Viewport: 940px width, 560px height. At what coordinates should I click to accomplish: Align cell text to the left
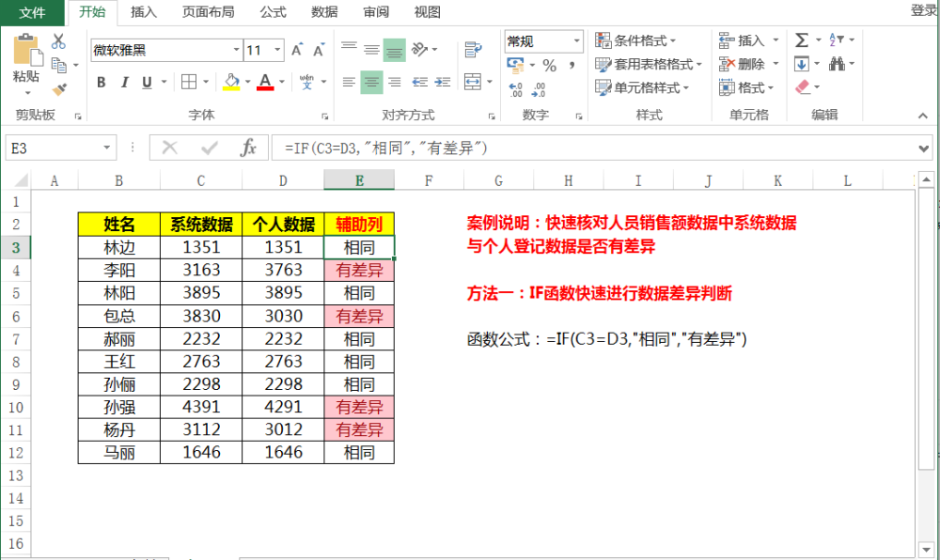(x=349, y=82)
